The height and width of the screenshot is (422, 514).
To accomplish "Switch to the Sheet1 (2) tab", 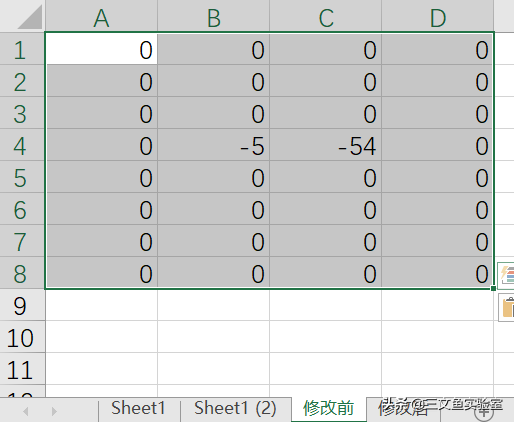I will [x=235, y=409].
